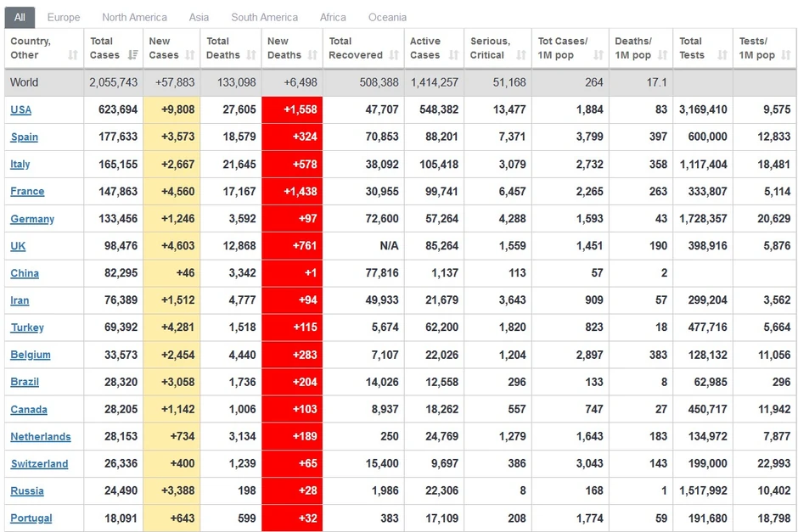798x532 pixels.
Task: Sort by New Deaths arrow icon
Action: coord(312,55)
